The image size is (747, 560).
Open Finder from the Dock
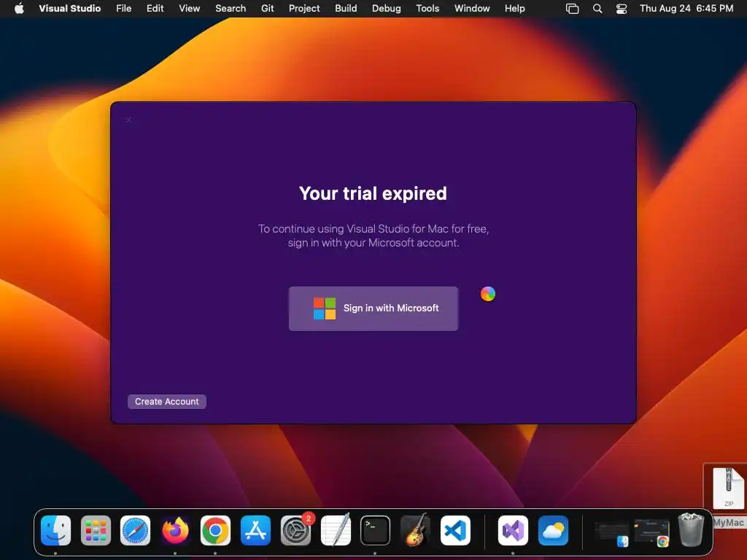click(55, 530)
